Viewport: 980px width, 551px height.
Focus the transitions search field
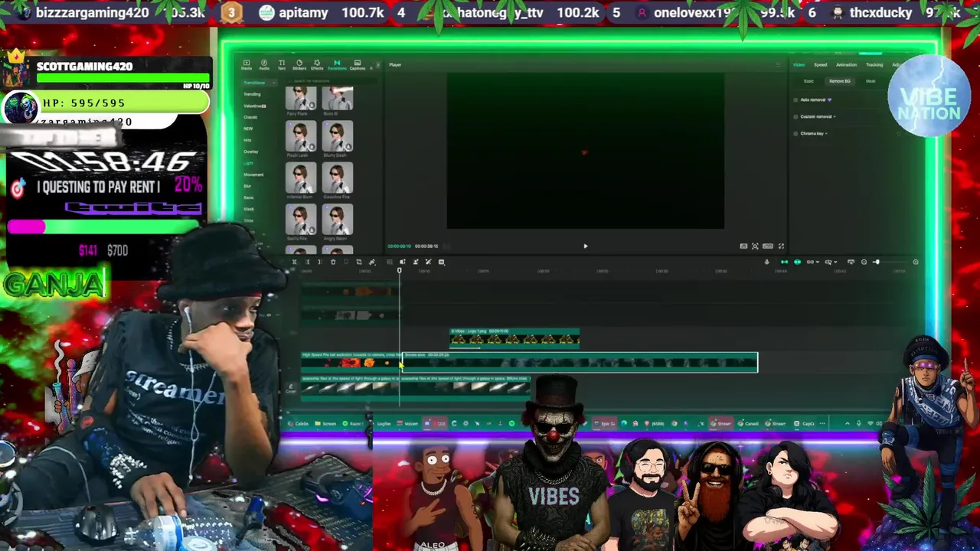[332, 81]
